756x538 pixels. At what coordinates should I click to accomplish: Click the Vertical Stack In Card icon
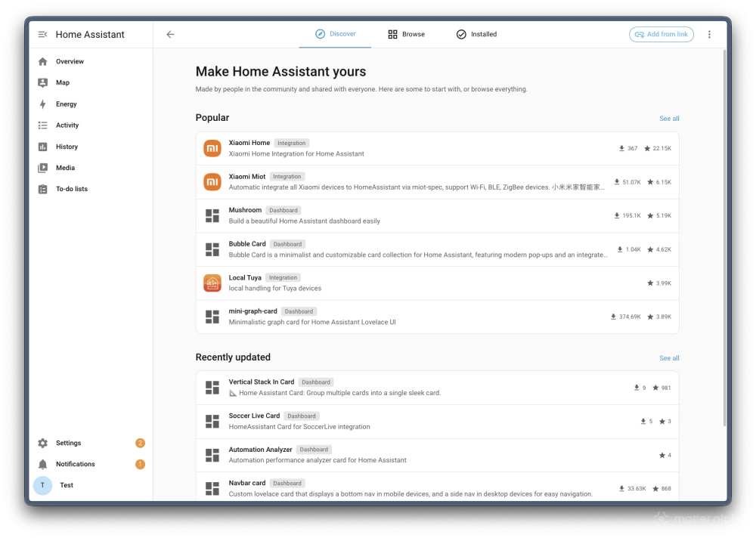coord(212,388)
